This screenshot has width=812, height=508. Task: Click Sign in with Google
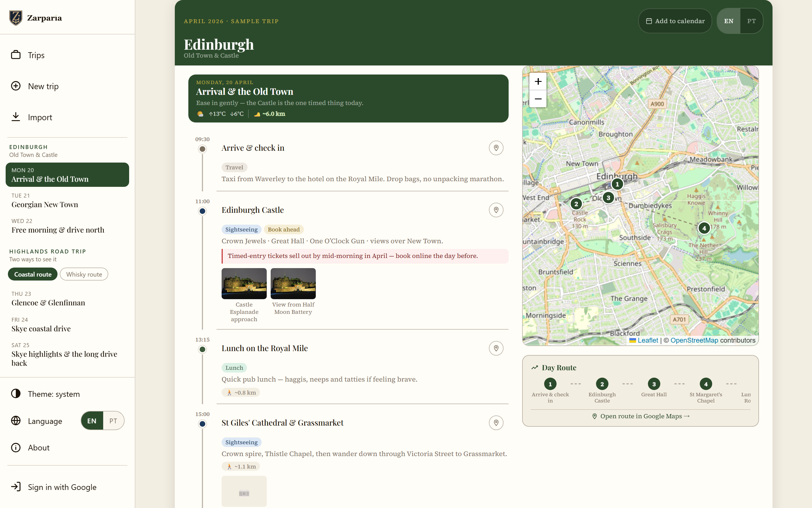tap(67, 487)
